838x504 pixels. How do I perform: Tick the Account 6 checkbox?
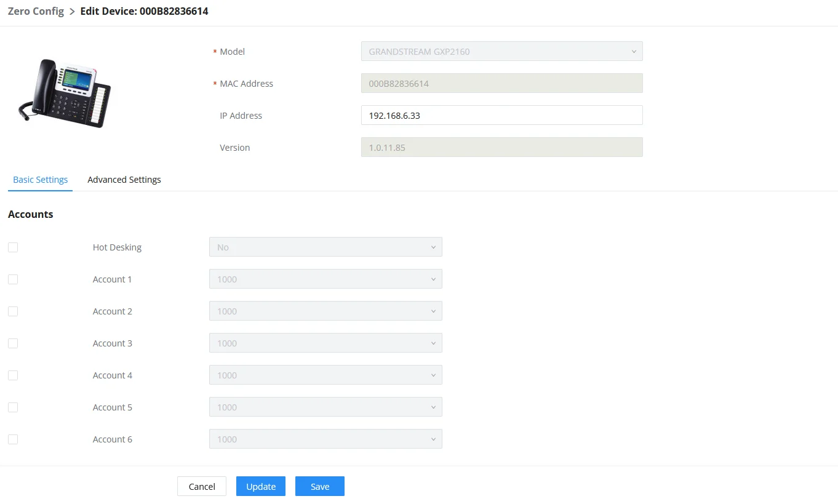coord(13,439)
